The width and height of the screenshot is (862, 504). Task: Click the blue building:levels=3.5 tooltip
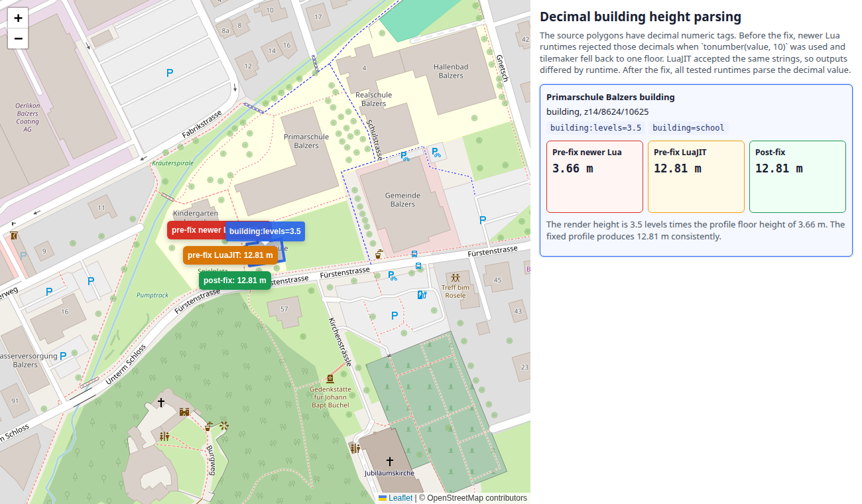[265, 231]
